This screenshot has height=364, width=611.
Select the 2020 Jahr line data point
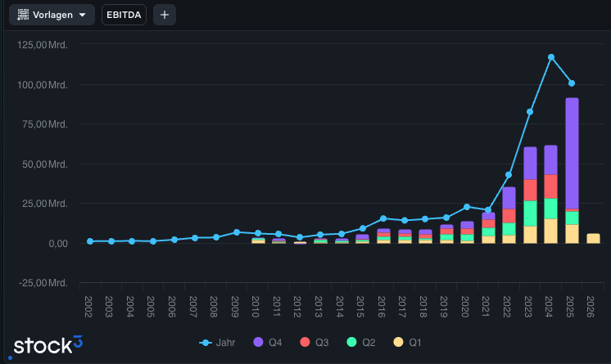click(x=467, y=207)
